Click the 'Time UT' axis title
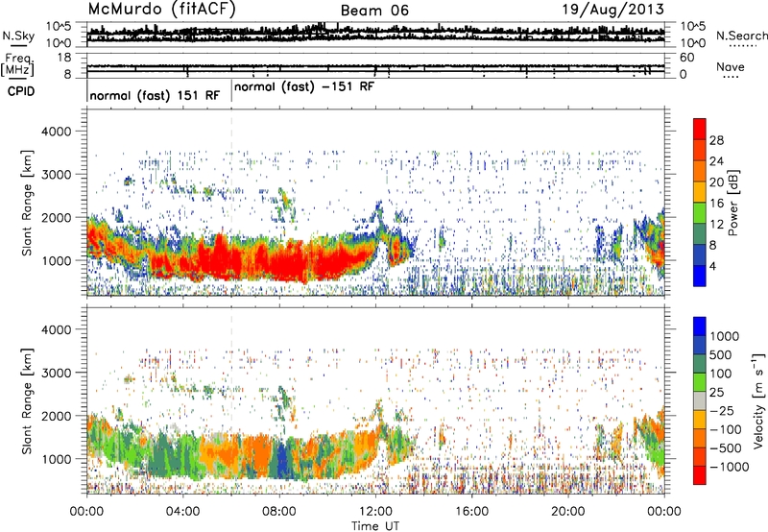This screenshot has width=768, height=532. 375,526
